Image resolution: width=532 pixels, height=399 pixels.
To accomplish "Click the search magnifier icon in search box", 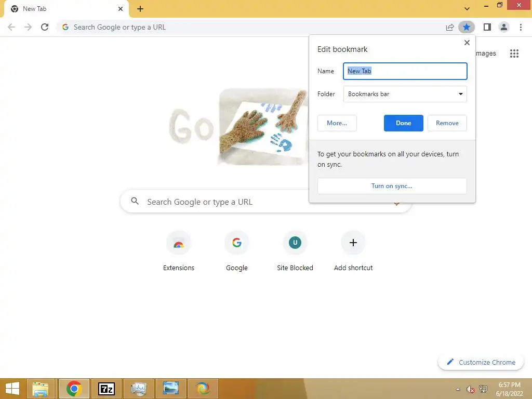I will tap(135, 201).
